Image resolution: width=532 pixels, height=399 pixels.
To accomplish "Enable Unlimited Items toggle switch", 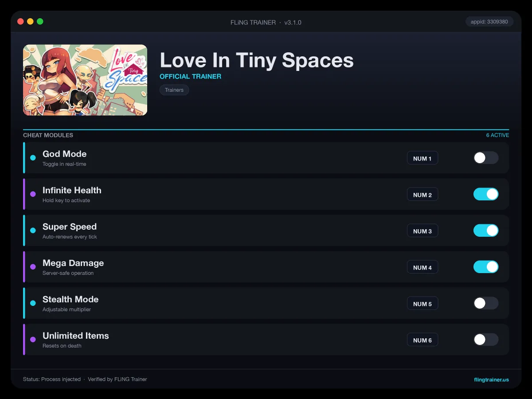I will point(486,340).
